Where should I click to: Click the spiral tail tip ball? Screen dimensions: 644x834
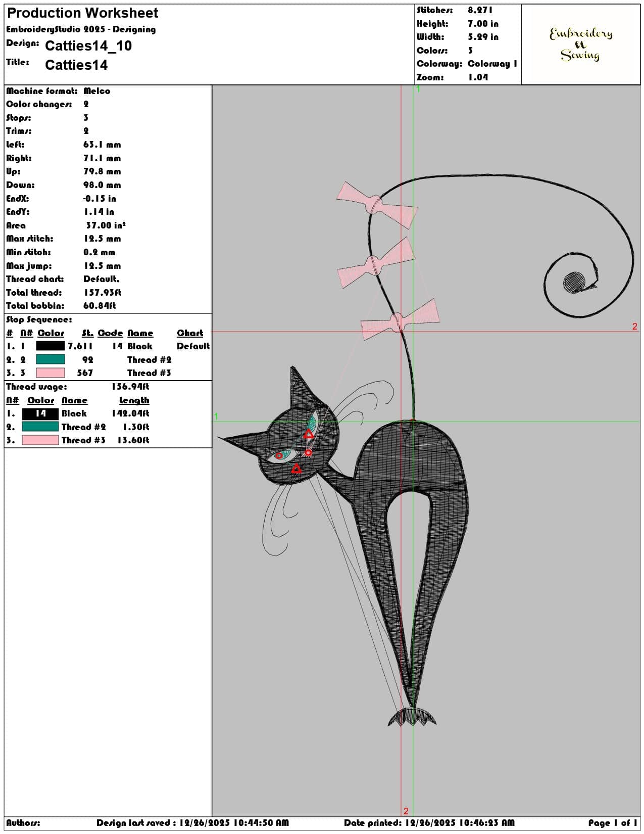point(574,282)
